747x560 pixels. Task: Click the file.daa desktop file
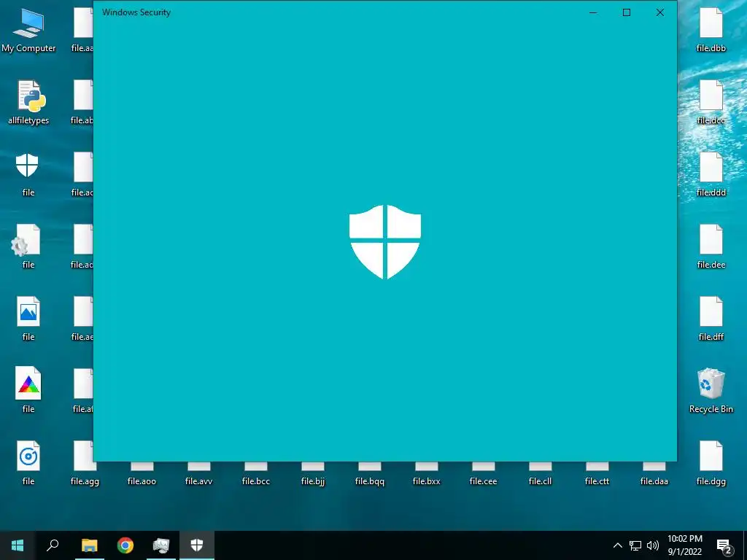(x=654, y=475)
